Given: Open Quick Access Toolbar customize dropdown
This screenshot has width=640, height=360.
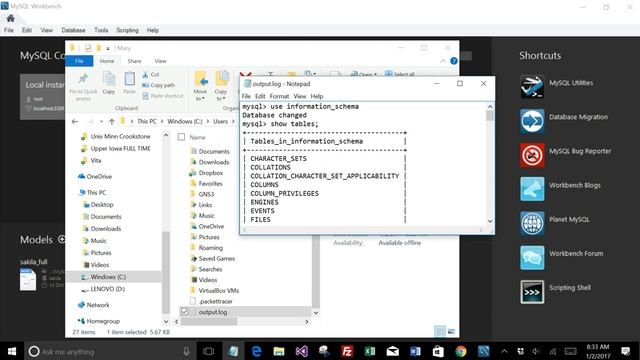Looking at the screenshot, I should [108, 48].
